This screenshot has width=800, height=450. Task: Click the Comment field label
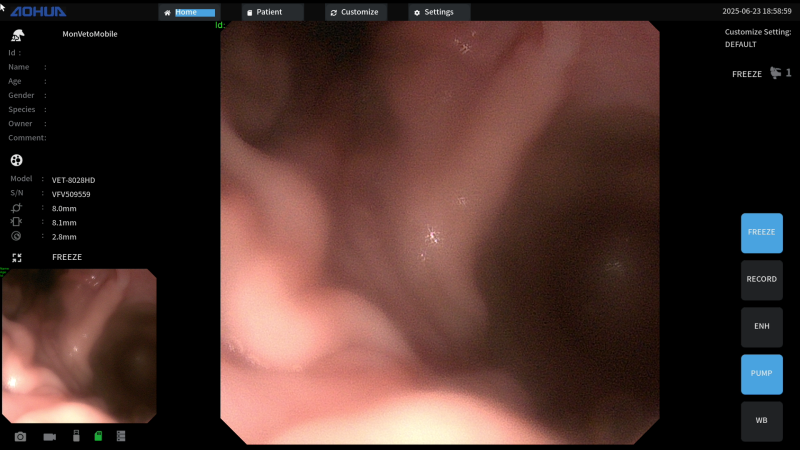(28, 138)
